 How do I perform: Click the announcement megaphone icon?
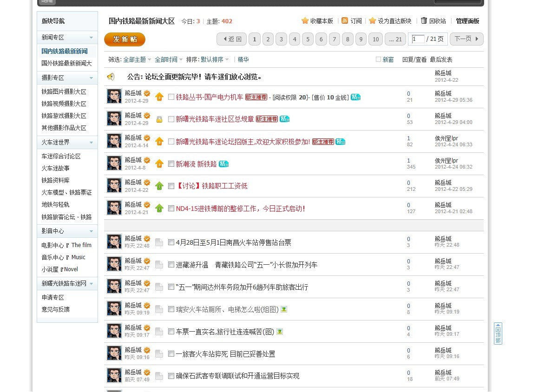tap(111, 77)
